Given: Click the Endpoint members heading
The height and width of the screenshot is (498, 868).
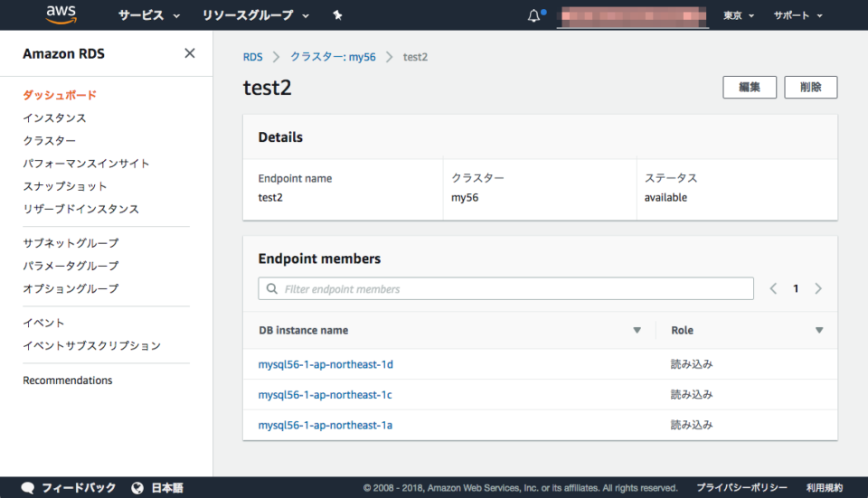Looking at the screenshot, I should (319, 258).
